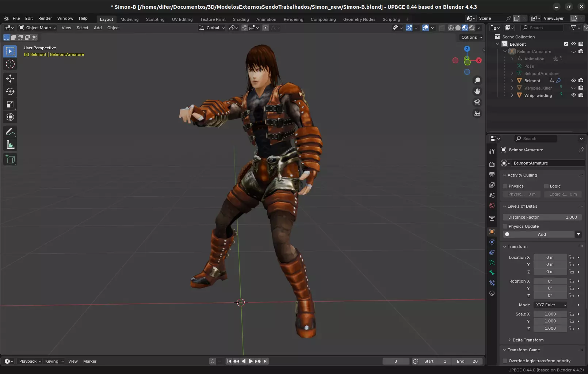Open the World properties tab
This screenshot has width=588, height=374.
point(492,205)
